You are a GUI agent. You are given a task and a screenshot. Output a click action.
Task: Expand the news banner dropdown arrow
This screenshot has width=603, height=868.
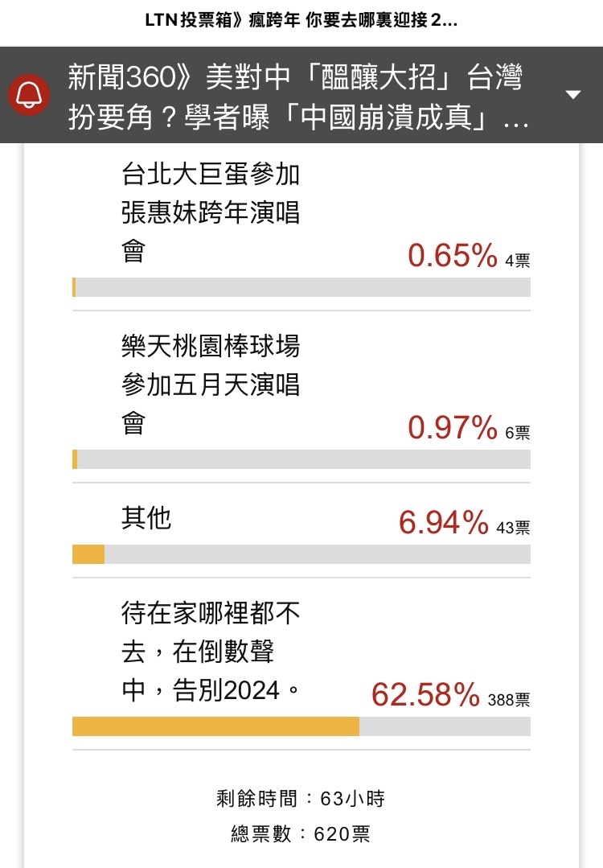(574, 95)
